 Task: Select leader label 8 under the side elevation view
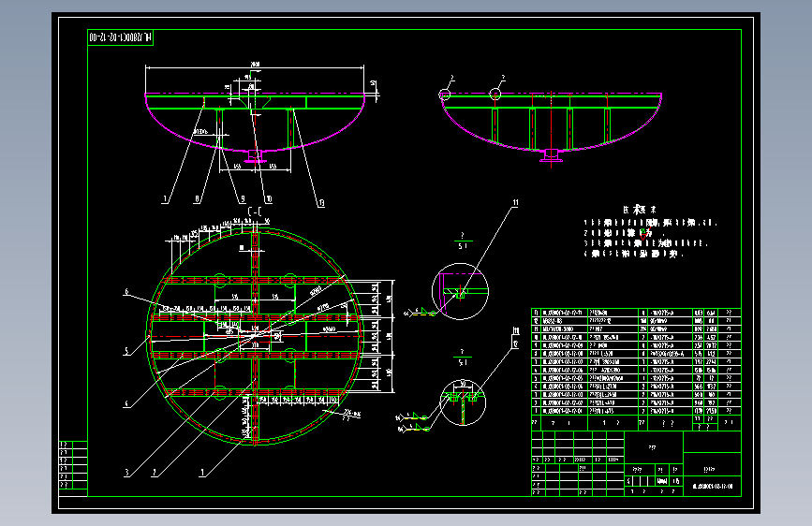[x=197, y=198]
